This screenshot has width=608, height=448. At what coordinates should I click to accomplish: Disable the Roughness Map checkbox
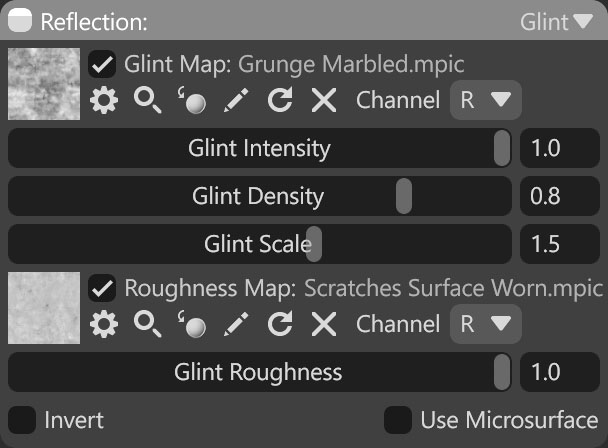pyautogui.click(x=102, y=288)
